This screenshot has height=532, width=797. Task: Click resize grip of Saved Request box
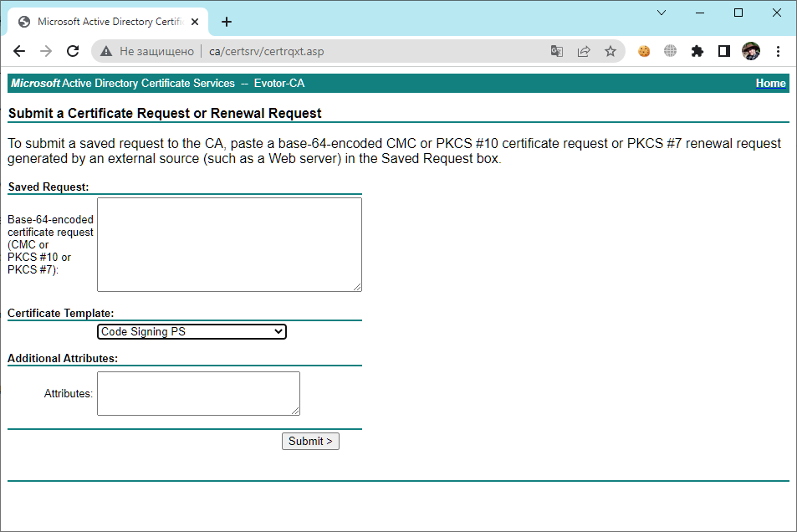point(357,288)
